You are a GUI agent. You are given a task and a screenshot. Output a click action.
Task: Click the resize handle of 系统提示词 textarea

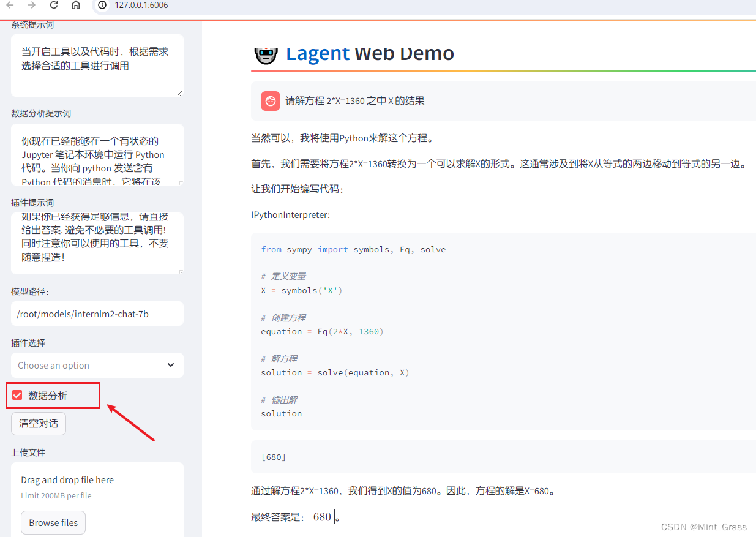[x=181, y=92]
